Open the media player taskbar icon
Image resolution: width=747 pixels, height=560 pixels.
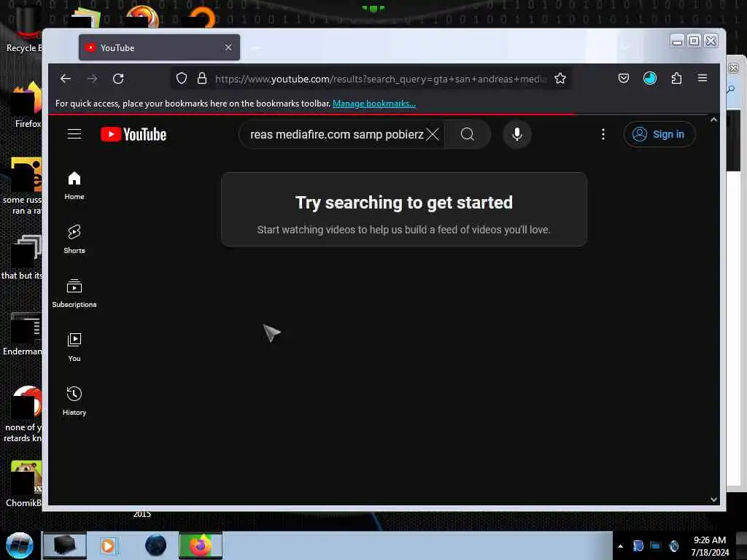(108, 545)
